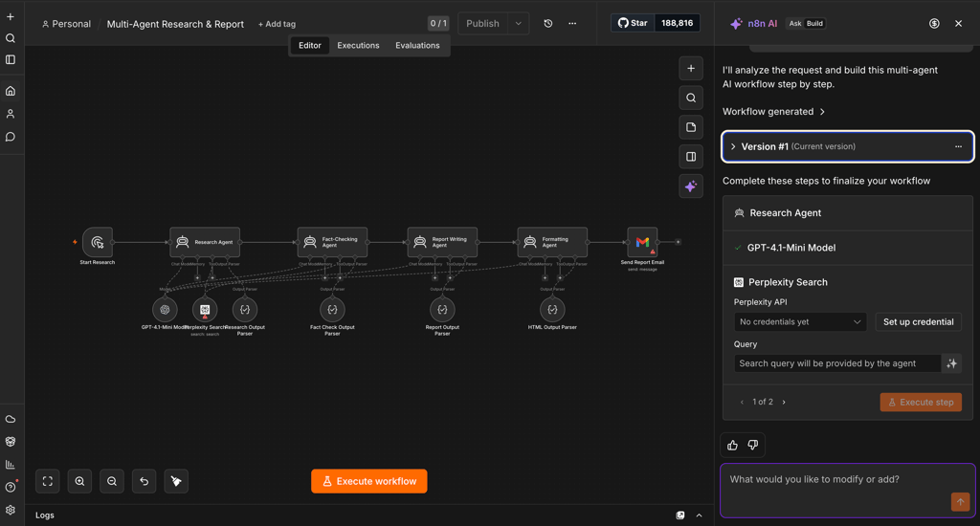Click the plus icon in left sidebar
This screenshot has height=526, width=980.
pos(10,17)
